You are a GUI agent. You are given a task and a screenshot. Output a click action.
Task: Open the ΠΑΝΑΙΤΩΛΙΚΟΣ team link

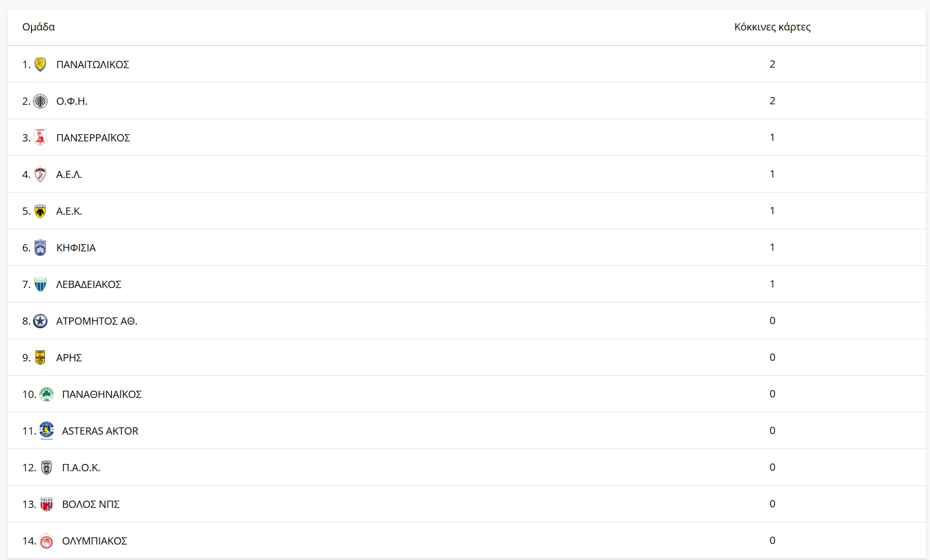click(x=92, y=65)
